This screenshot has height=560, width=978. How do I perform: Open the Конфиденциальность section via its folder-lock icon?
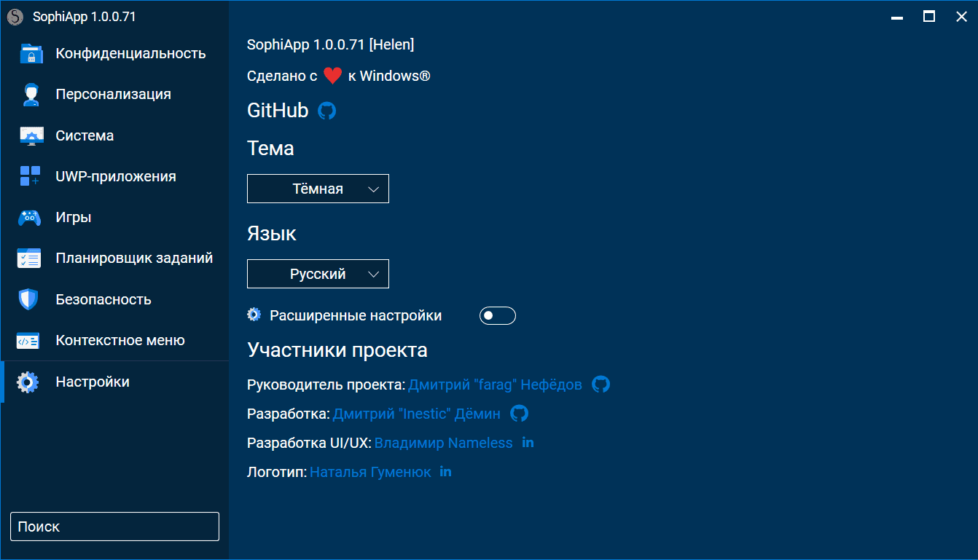tap(31, 54)
